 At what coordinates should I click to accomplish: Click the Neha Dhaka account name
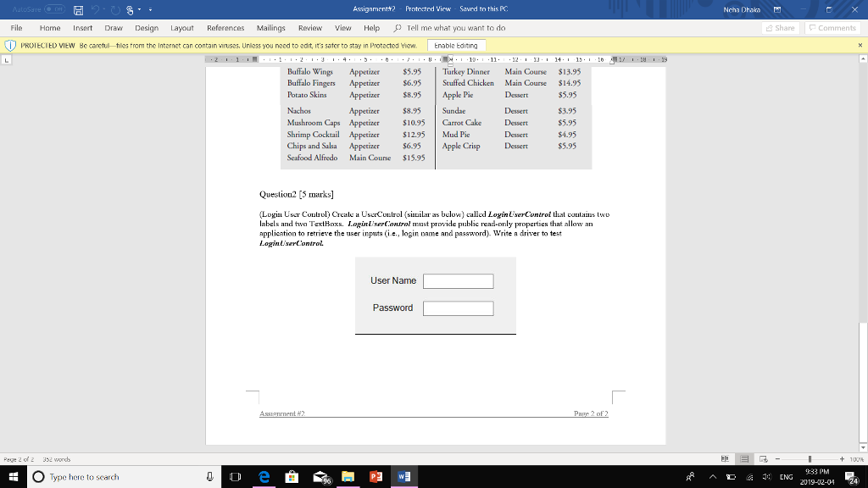[742, 9]
